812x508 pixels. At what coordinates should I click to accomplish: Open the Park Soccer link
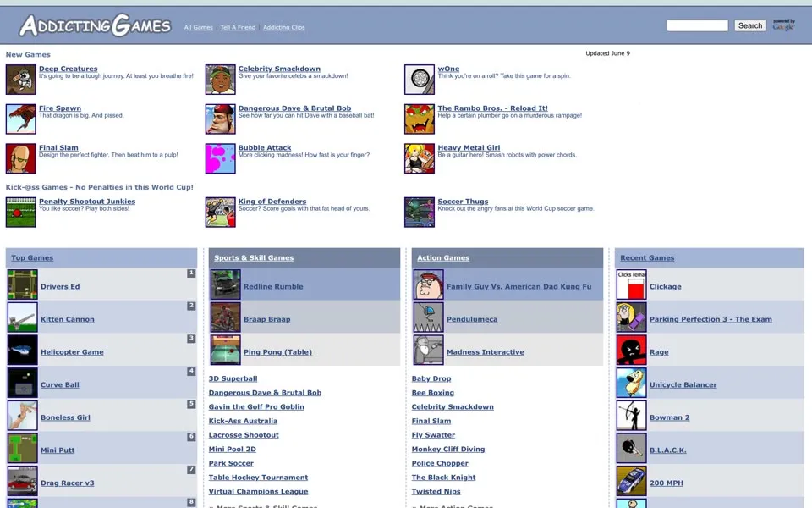pyautogui.click(x=231, y=463)
